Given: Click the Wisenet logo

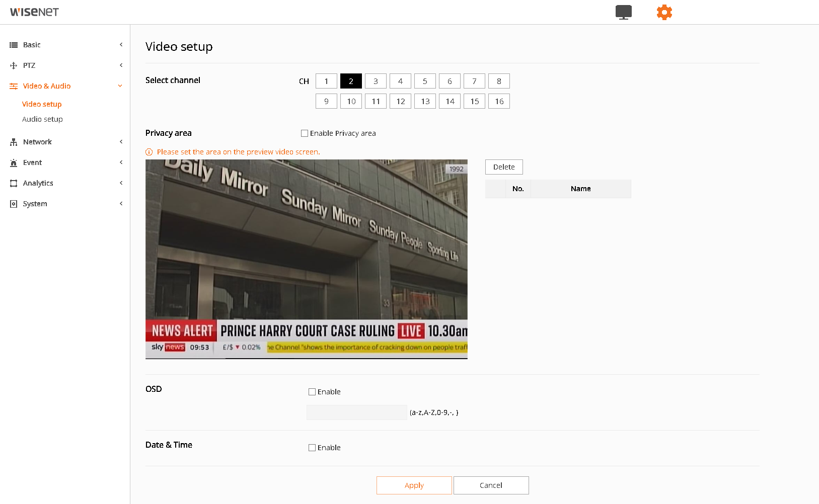Looking at the screenshot, I should tap(34, 12).
